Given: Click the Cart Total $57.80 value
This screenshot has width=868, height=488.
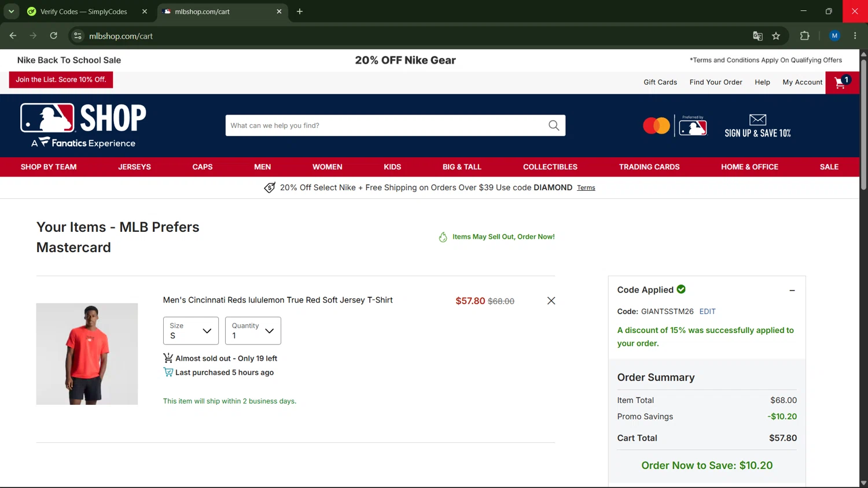Looking at the screenshot, I should [783, 438].
